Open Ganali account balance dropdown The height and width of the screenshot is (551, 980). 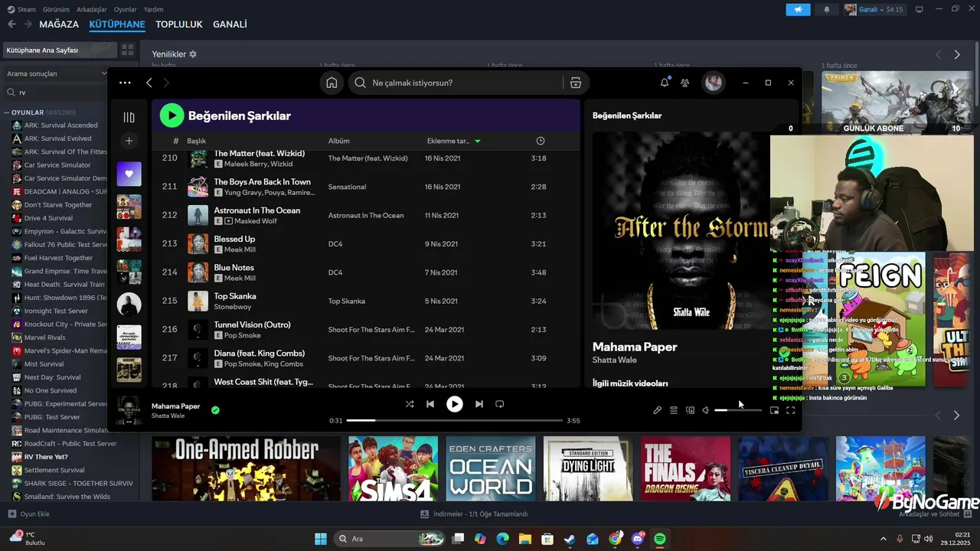click(x=874, y=9)
